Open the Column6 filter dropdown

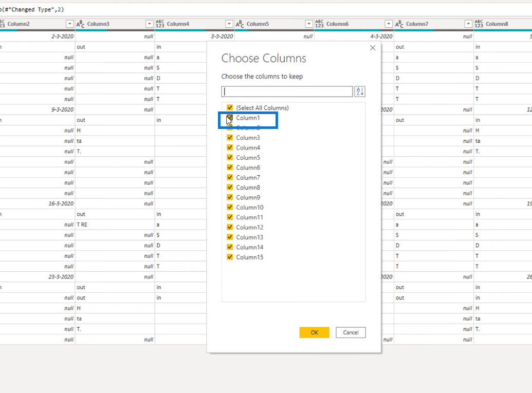click(389, 24)
